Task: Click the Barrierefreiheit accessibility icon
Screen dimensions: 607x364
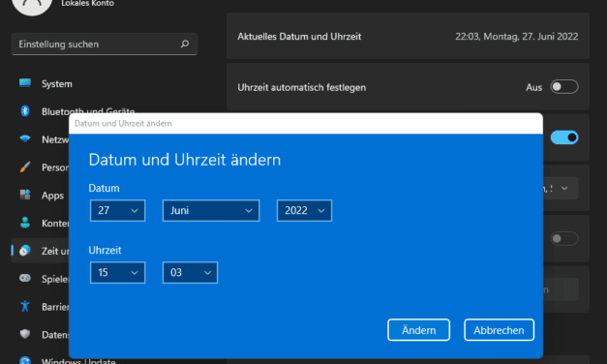Action: [25, 306]
